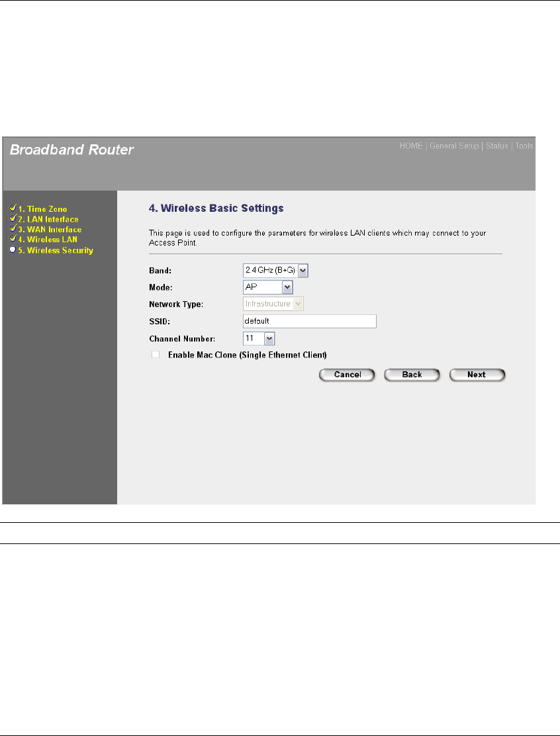
Task: Open the Mode dropdown set to AP
Action: point(268,287)
